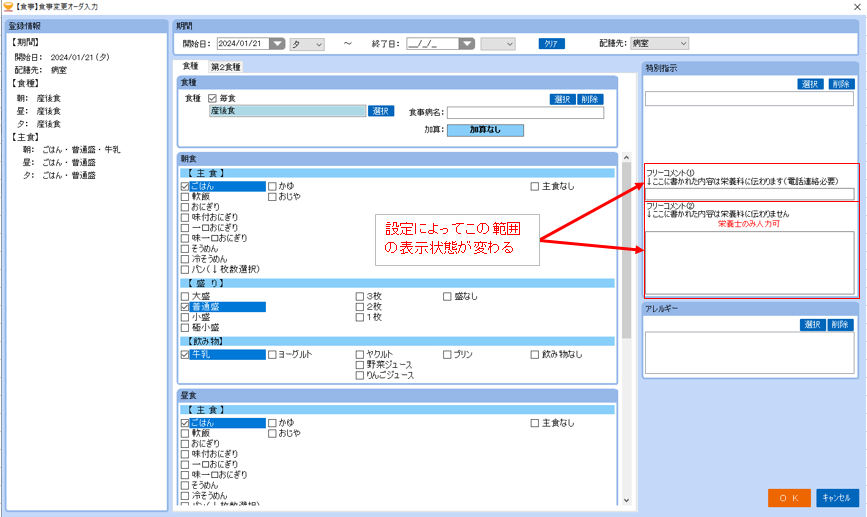
Task: Check 極小盛 portion checkbox
Action: 185,328
